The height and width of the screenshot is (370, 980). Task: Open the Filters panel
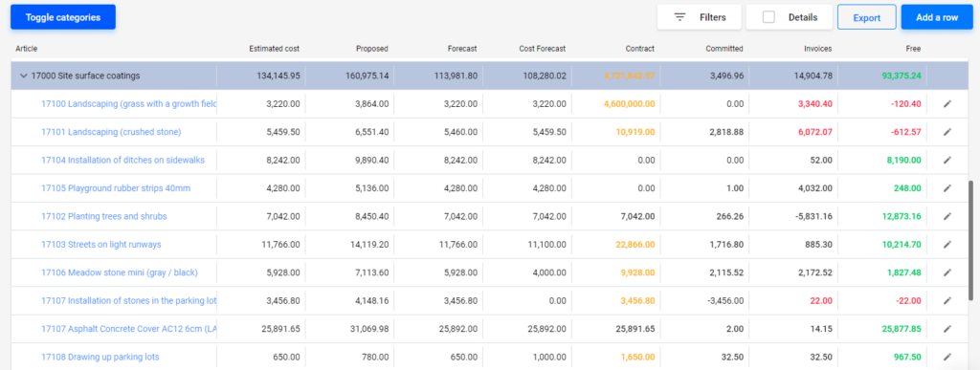coord(699,17)
